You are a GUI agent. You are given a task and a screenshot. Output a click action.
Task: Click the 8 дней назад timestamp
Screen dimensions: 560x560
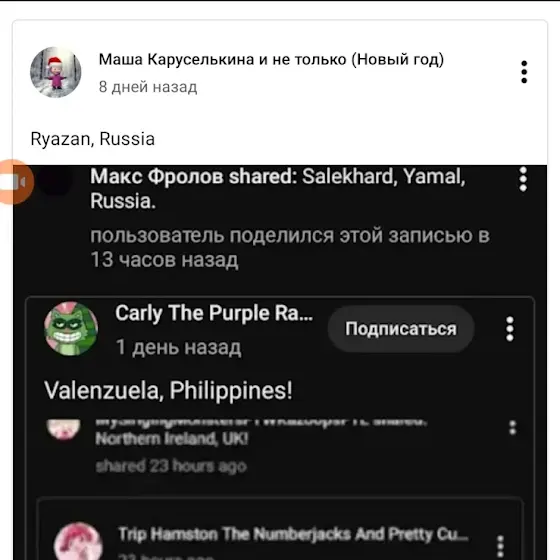[148, 87]
